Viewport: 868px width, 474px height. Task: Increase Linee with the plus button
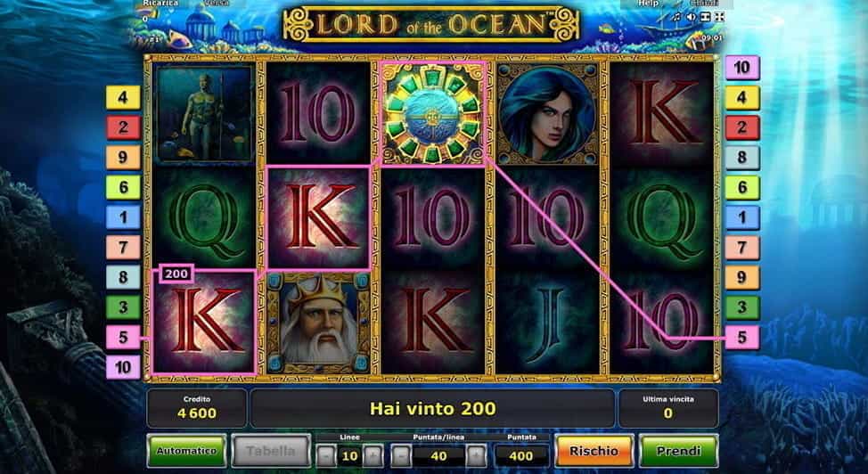coord(373,456)
